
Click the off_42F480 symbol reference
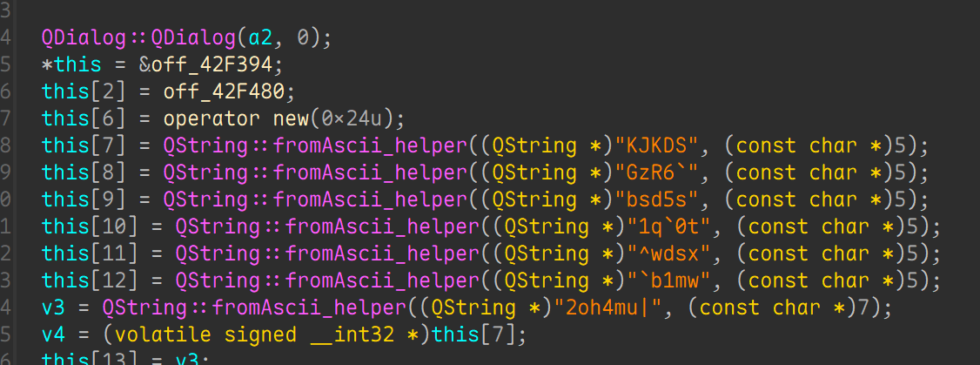170,91
